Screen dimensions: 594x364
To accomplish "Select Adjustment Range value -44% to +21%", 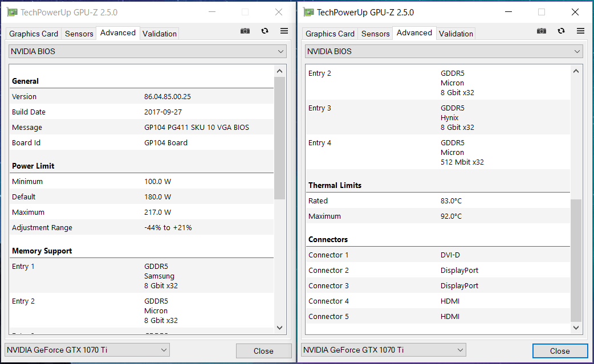I will click(168, 228).
